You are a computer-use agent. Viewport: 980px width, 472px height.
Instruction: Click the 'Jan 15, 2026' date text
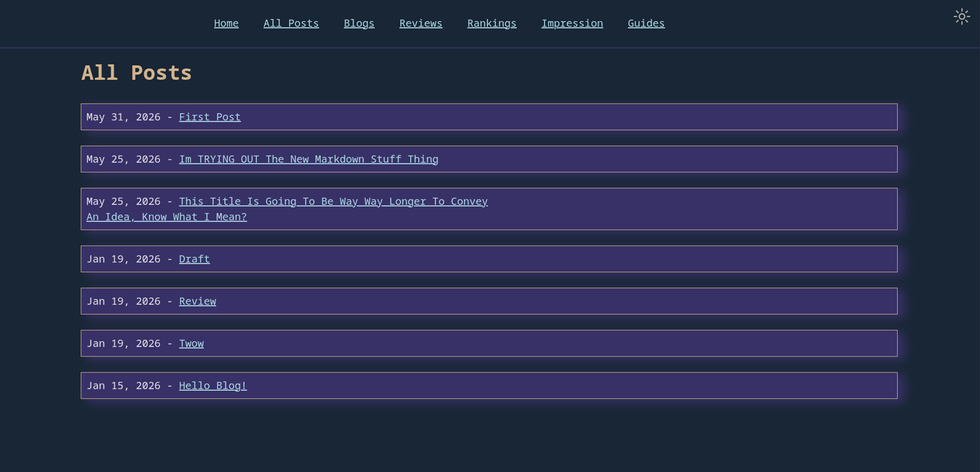(x=123, y=386)
